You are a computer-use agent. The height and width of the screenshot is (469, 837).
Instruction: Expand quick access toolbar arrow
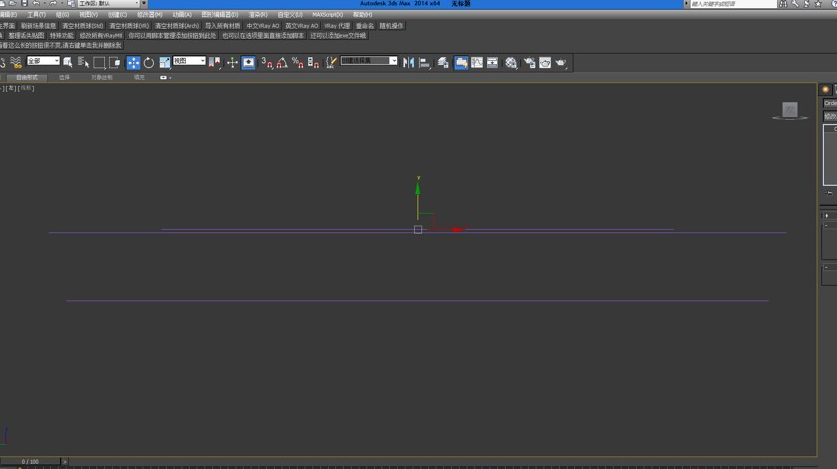click(x=144, y=4)
